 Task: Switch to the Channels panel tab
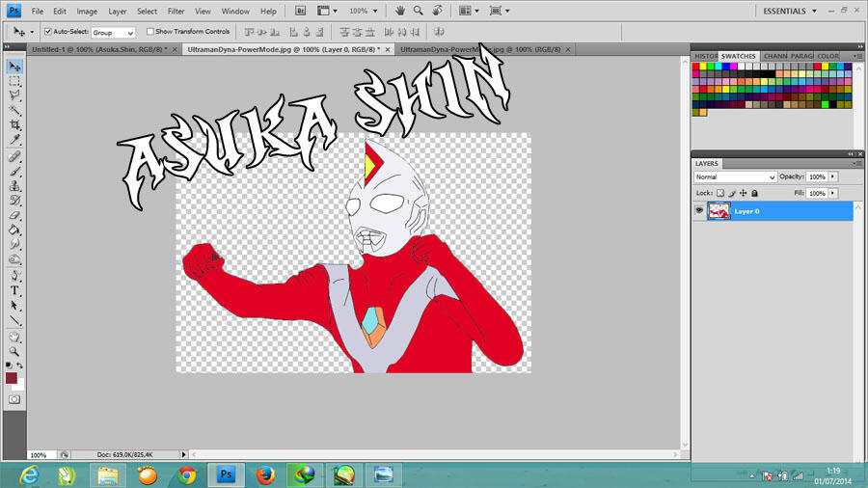tap(775, 56)
